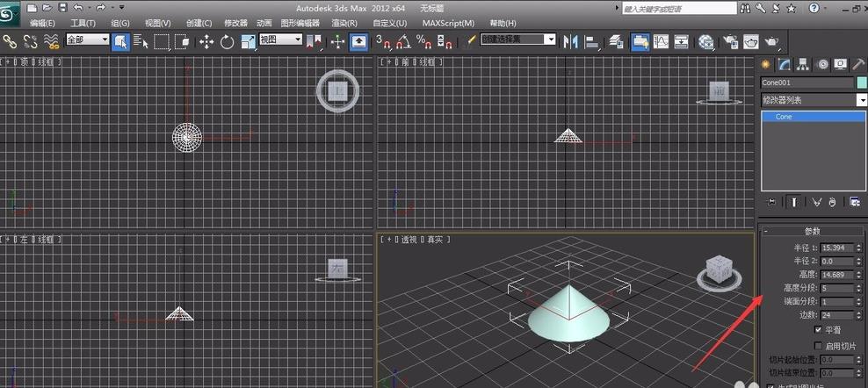
Task: Collapse the 参数 rollout
Action: click(x=812, y=232)
